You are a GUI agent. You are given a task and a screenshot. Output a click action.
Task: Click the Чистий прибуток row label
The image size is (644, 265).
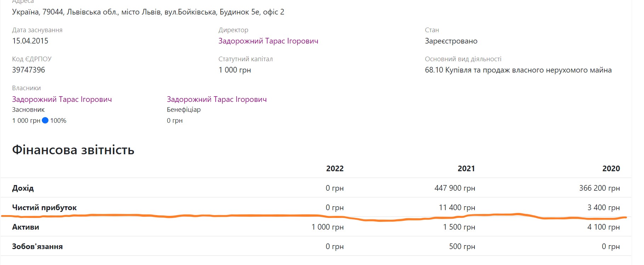coord(44,207)
